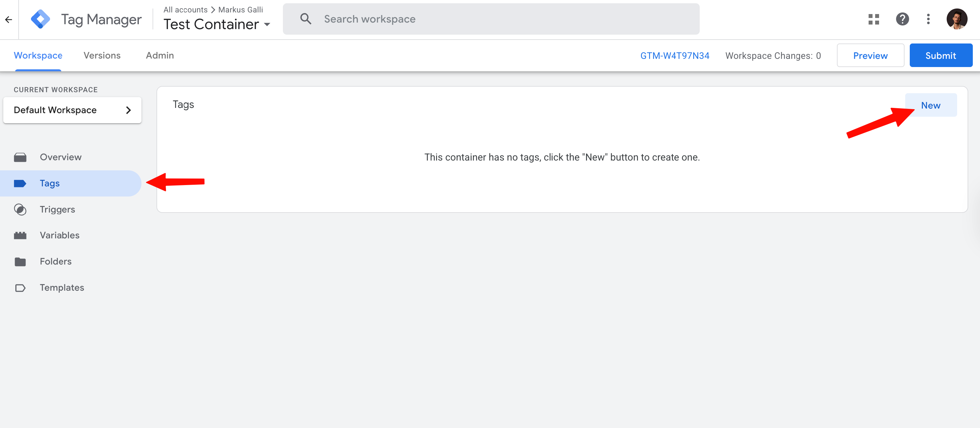Screen dimensions: 980x428
Task: Open the three-dot more options menu
Action: pos(928,19)
